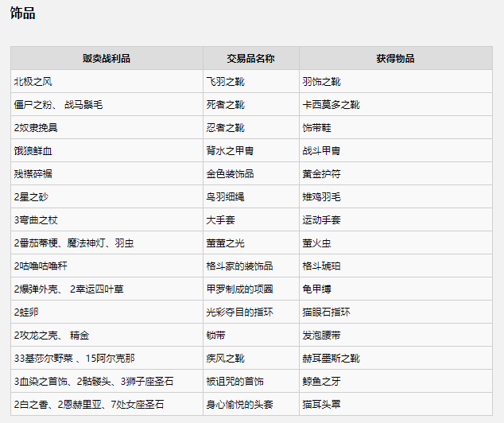The height and width of the screenshot is (423, 504).
Task: Select the 饿狼鲜血 loot cell
Action: point(33,151)
